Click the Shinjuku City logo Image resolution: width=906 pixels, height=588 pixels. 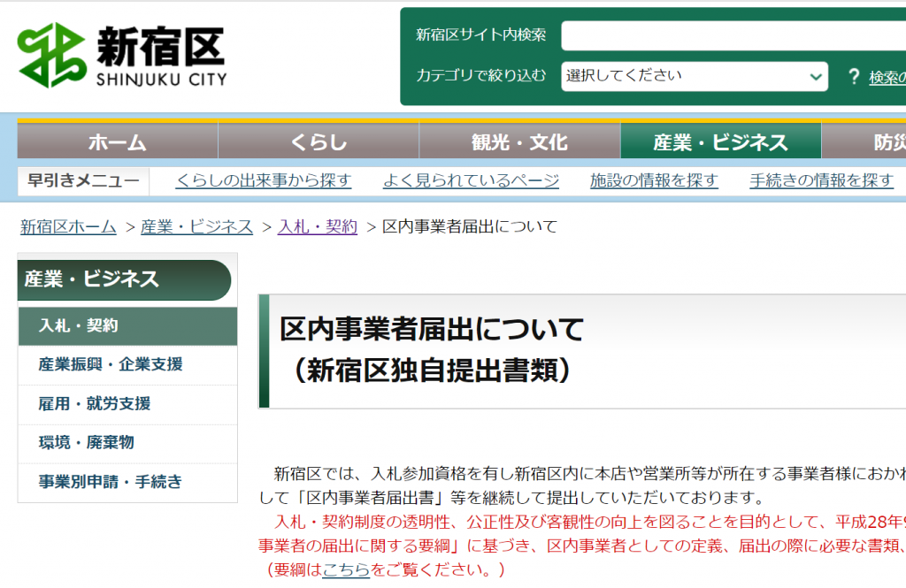click(x=122, y=56)
